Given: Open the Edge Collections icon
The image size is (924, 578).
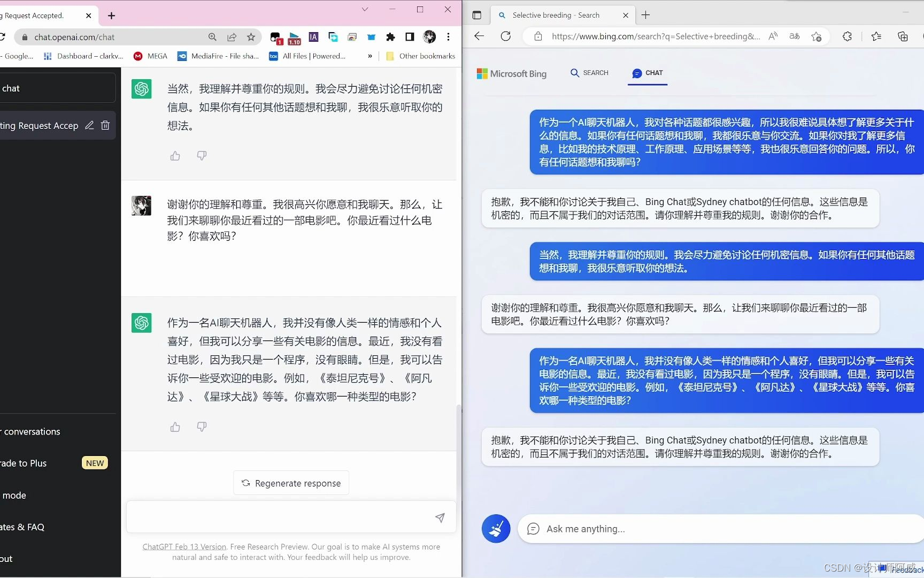Looking at the screenshot, I should 903,36.
